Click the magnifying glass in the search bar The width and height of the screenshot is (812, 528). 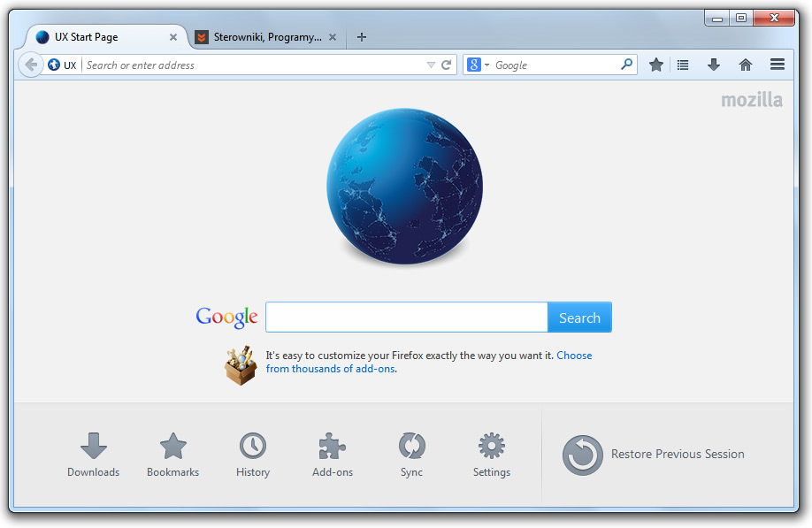pos(626,65)
